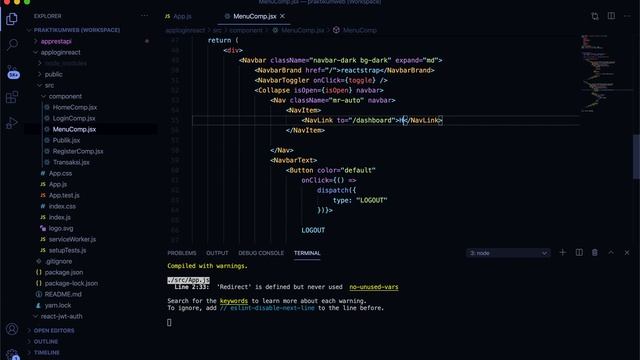Expand the Open Editors section

tap(54, 331)
